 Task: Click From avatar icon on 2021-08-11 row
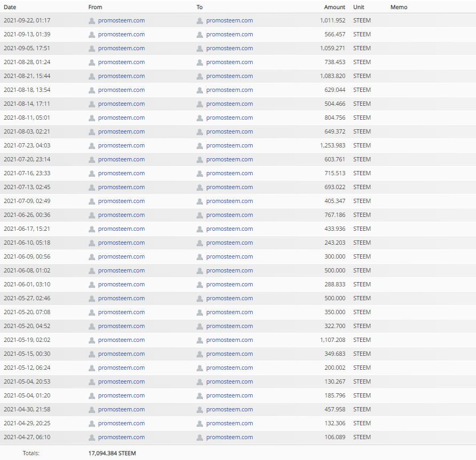click(x=92, y=118)
